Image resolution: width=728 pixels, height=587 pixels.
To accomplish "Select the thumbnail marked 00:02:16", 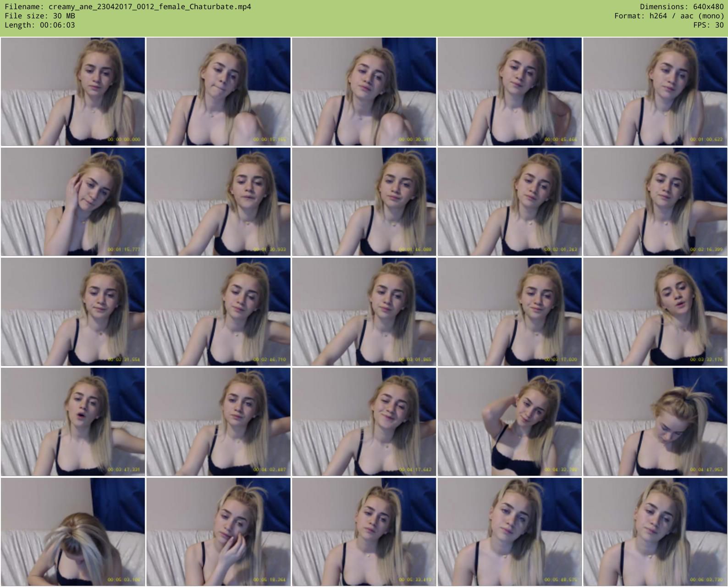I will point(655,202).
